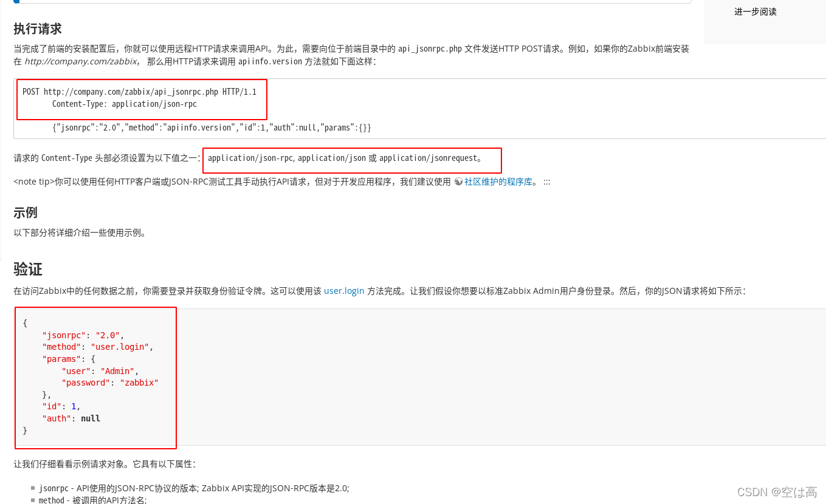Click the "password": "zabbix" code line

pos(110,383)
